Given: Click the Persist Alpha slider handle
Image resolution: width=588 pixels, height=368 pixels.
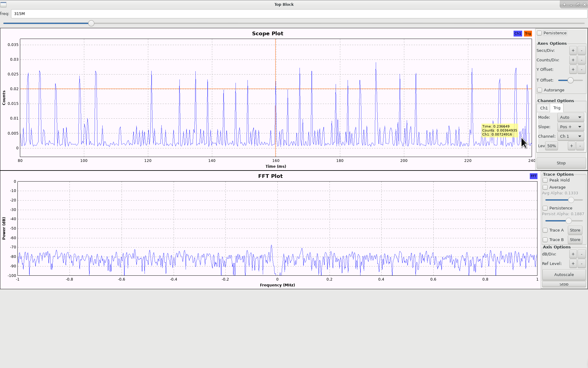Looking at the screenshot, I should click(568, 221).
